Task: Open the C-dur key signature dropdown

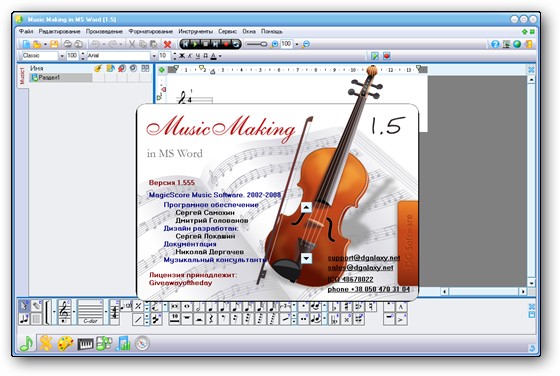Action: point(106,312)
